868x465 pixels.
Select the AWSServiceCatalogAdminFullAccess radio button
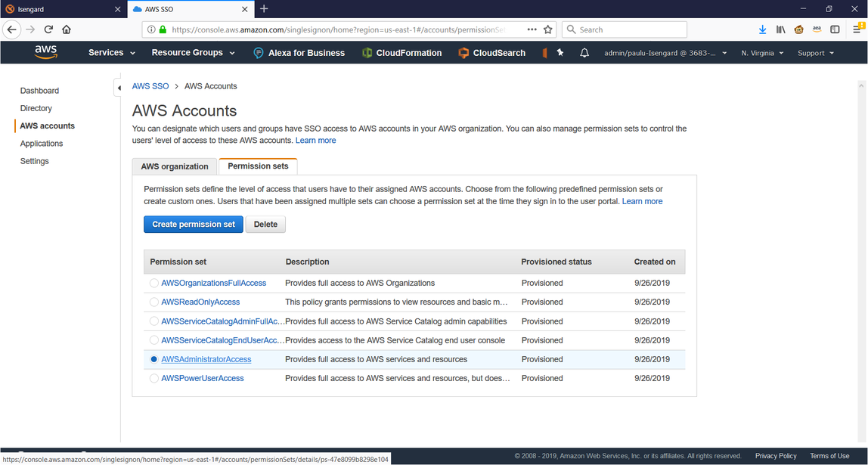pyautogui.click(x=154, y=321)
